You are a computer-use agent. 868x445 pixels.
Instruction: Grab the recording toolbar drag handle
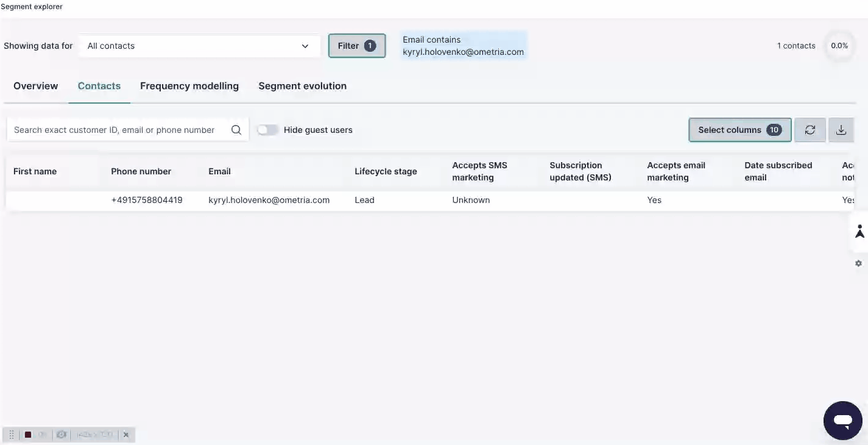[x=11, y=435]
